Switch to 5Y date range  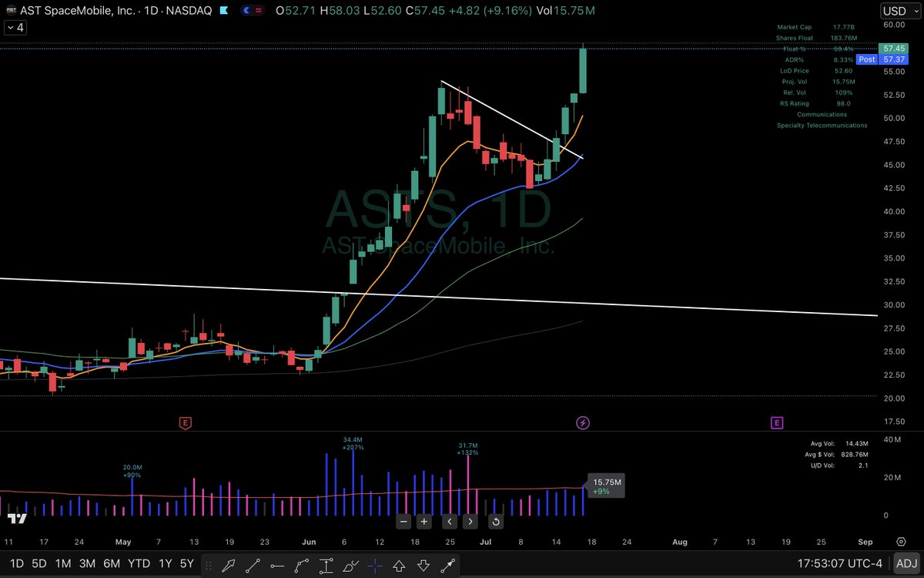(187, 564)
